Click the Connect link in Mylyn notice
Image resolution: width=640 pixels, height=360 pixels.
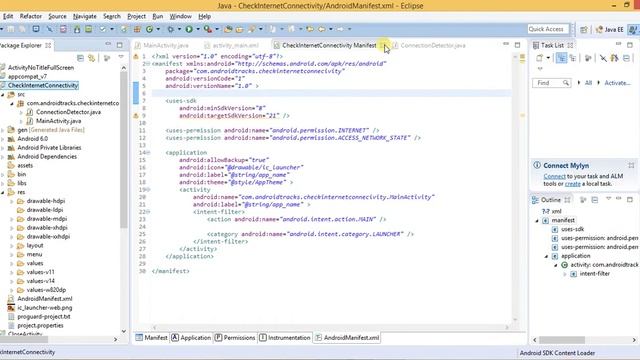(x=554, y=176)
